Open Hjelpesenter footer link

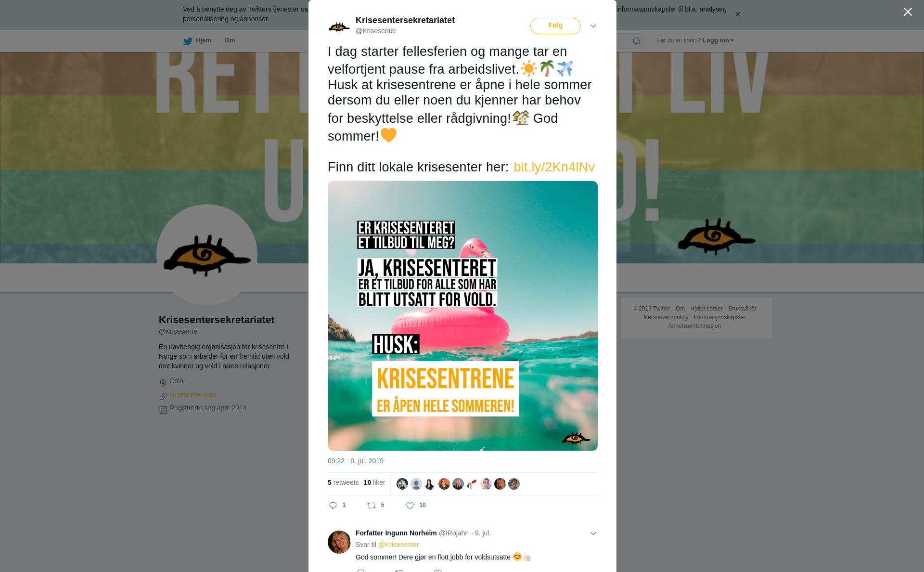pyautogui.click(x=706, y=309)
